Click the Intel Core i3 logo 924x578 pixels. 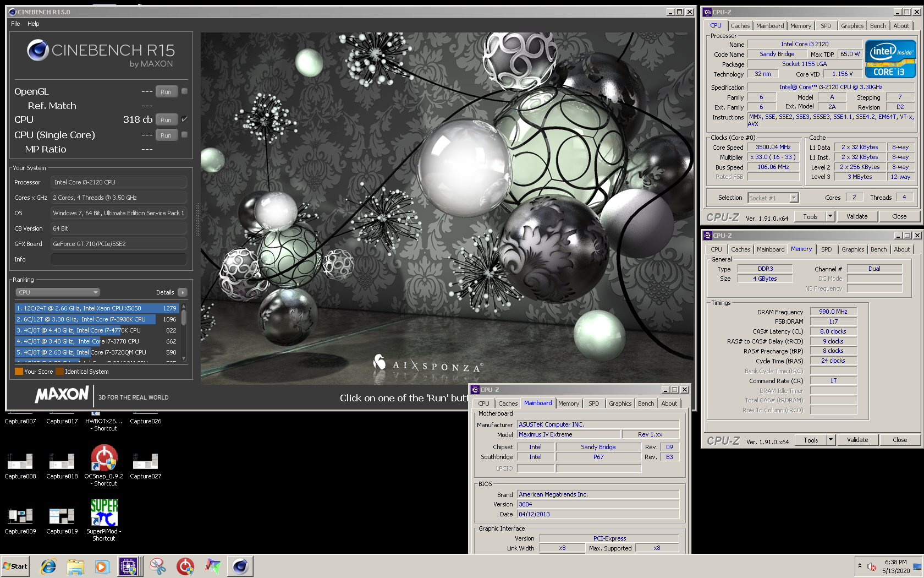890,58
